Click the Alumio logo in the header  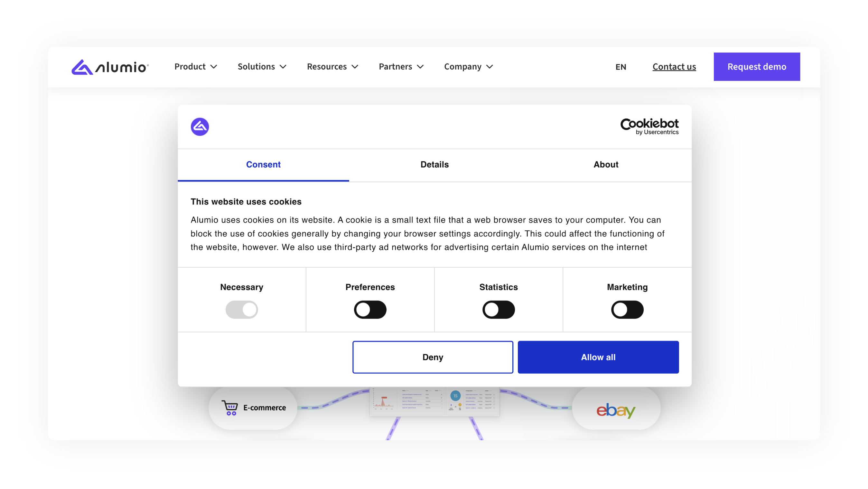point(110,67)
